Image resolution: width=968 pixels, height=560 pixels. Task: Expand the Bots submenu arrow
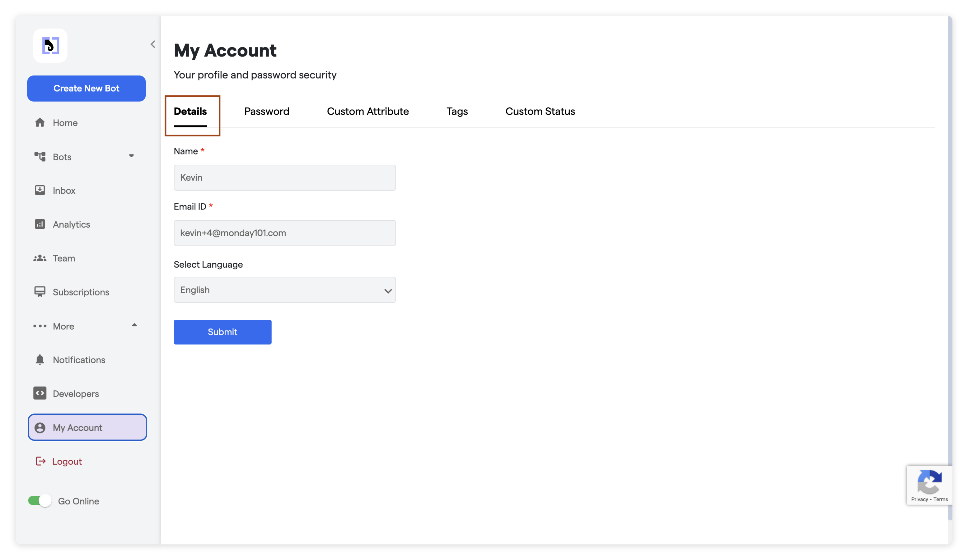point(131,156)
